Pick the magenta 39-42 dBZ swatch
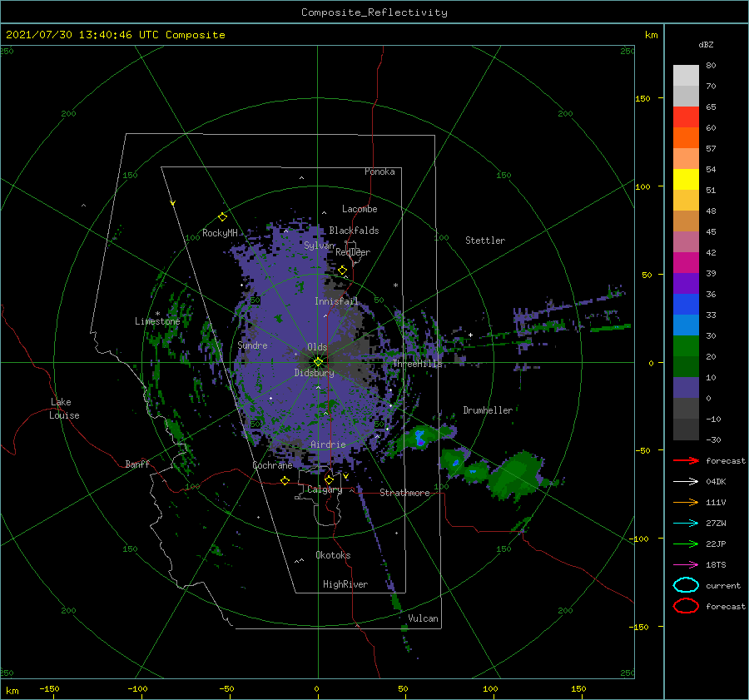 tap(686, 262)
